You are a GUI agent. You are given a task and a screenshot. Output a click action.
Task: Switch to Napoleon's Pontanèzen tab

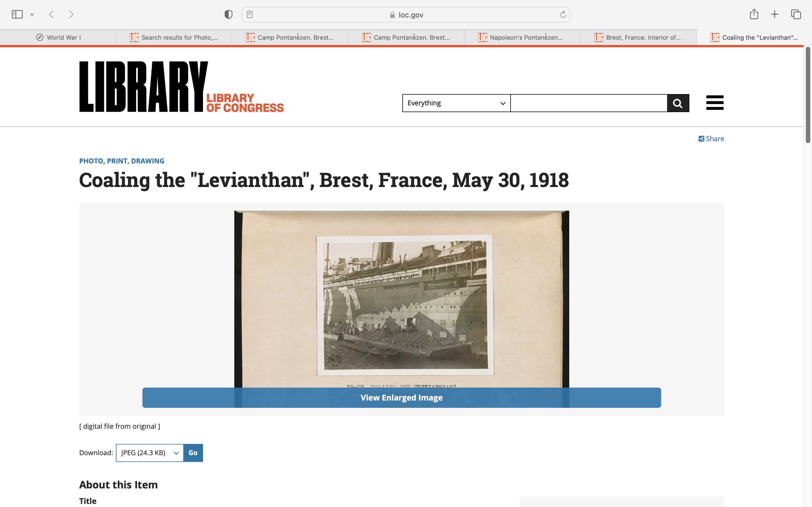click(522, 37)
